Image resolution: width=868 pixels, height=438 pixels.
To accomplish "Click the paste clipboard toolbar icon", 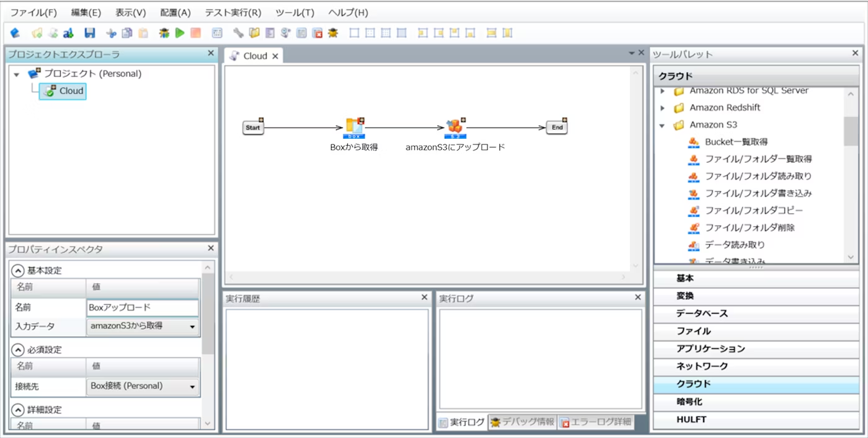I will pos(143,33).
